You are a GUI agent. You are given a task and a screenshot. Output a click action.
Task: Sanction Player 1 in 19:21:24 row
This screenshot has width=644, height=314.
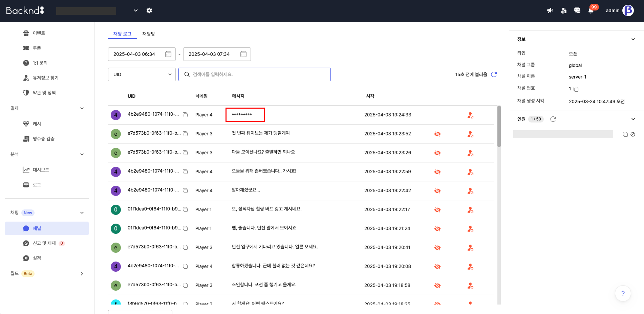pyautogui.click(x=470, y=229)
